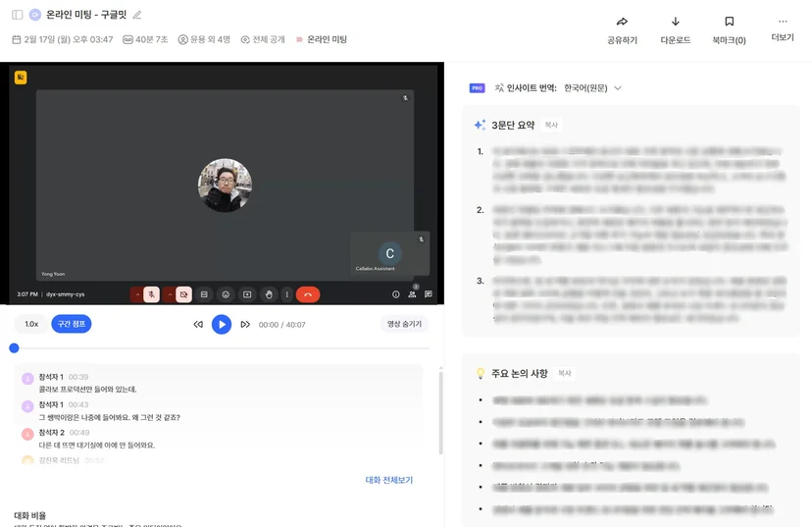Download the meeting via 다운로드

[x=676, y=30]
